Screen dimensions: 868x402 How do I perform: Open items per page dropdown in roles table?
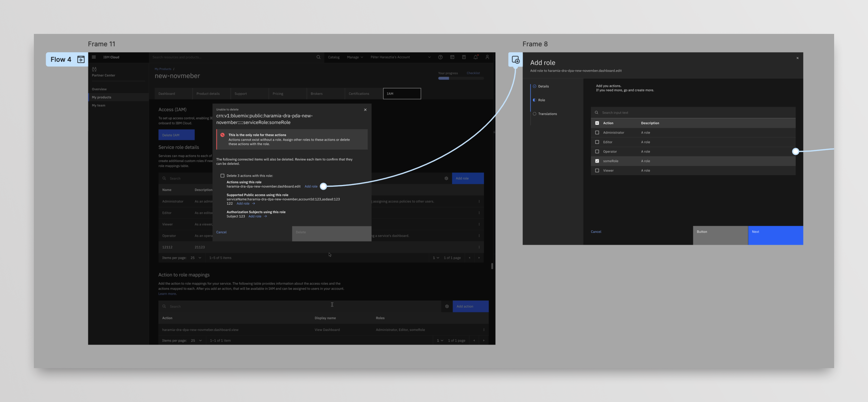coord(196,258)
